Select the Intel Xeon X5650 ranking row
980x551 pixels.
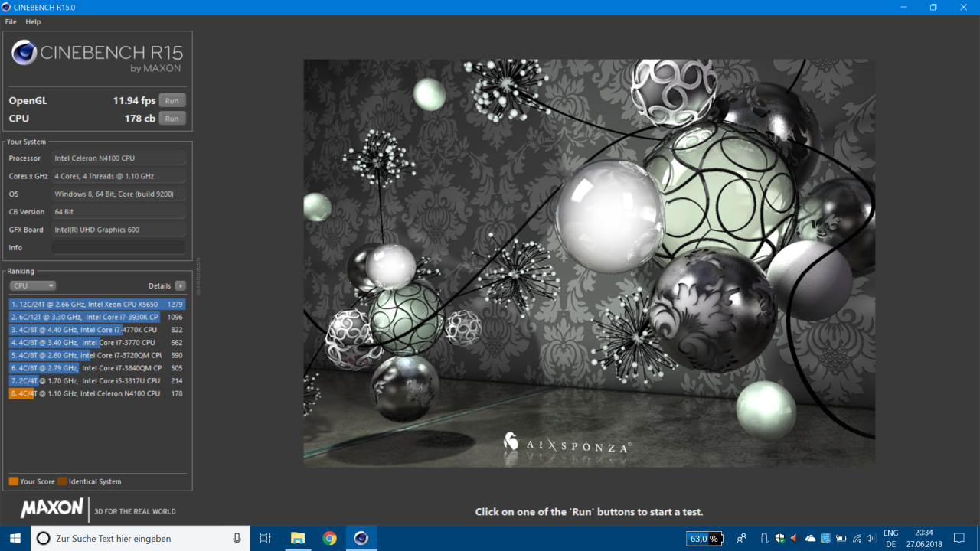[97, 304]
